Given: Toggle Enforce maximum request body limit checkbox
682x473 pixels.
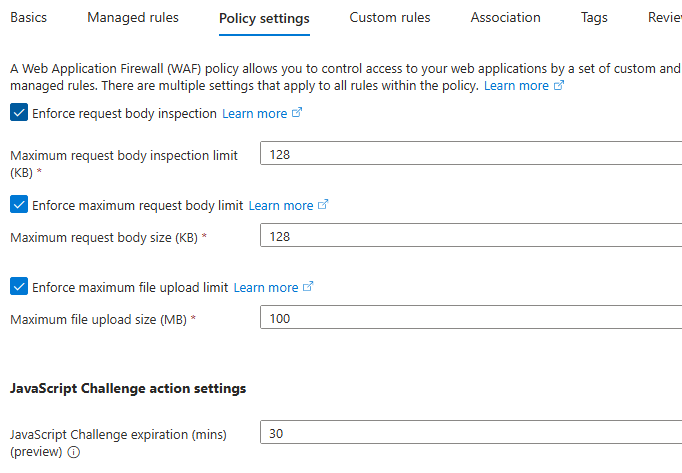Looking at the screenshot, I should coord(19,205).
